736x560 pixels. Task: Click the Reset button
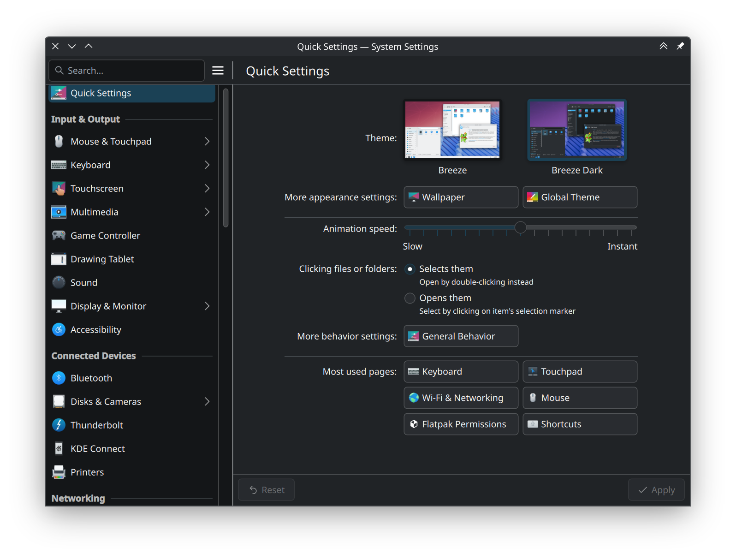266,490
